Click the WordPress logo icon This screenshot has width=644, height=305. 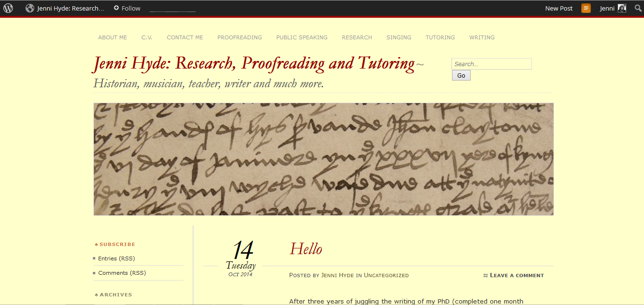tap(8, 8)
